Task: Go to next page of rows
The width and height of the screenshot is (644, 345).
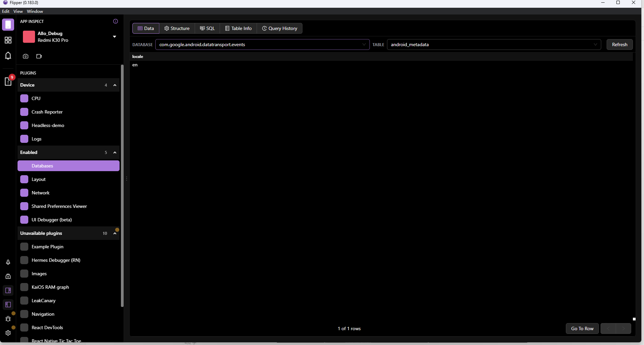Action: tap(623, 328)
